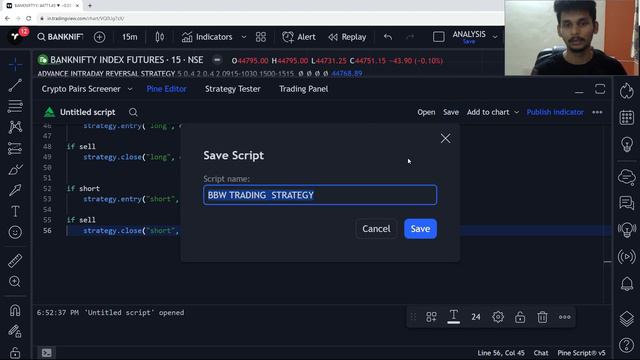Click the layout setup square icon
Viewport: 640px width, 360px height.
point(438,37)
